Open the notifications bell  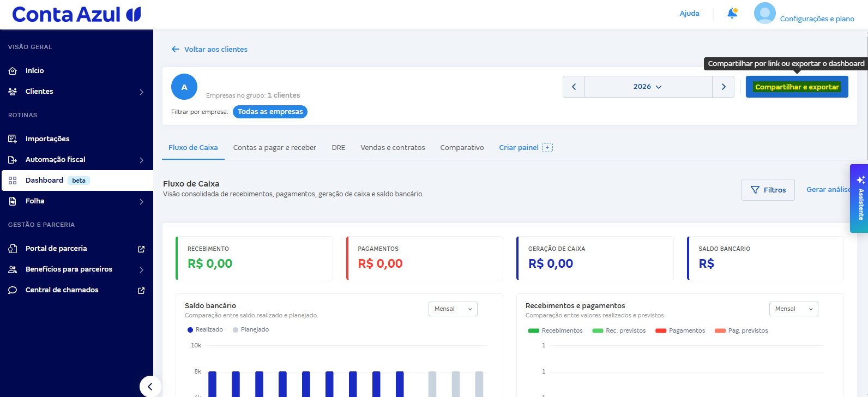click(732, 14)
